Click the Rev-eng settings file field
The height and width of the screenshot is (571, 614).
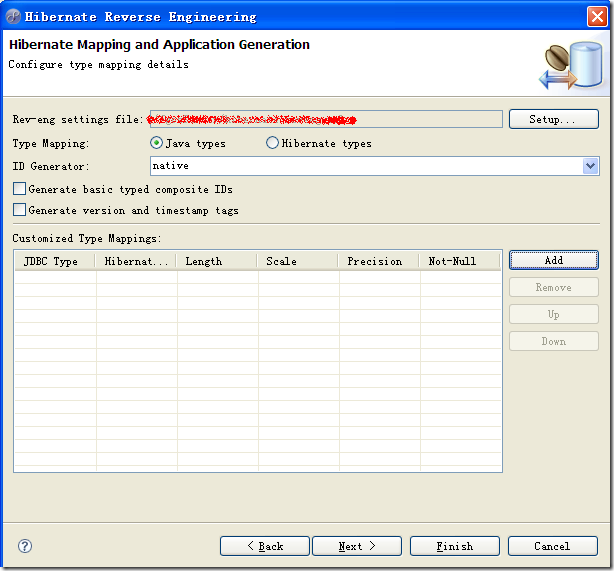325,119
